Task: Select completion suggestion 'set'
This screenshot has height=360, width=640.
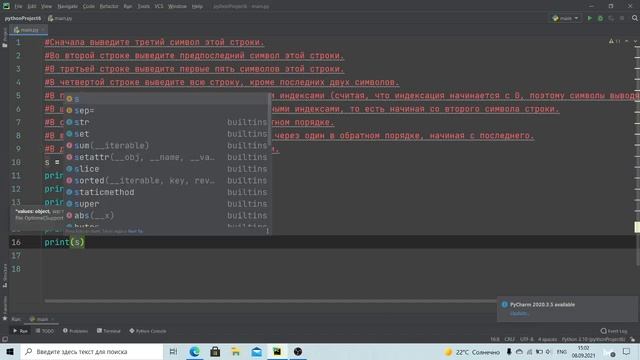Action: point(167,134)
